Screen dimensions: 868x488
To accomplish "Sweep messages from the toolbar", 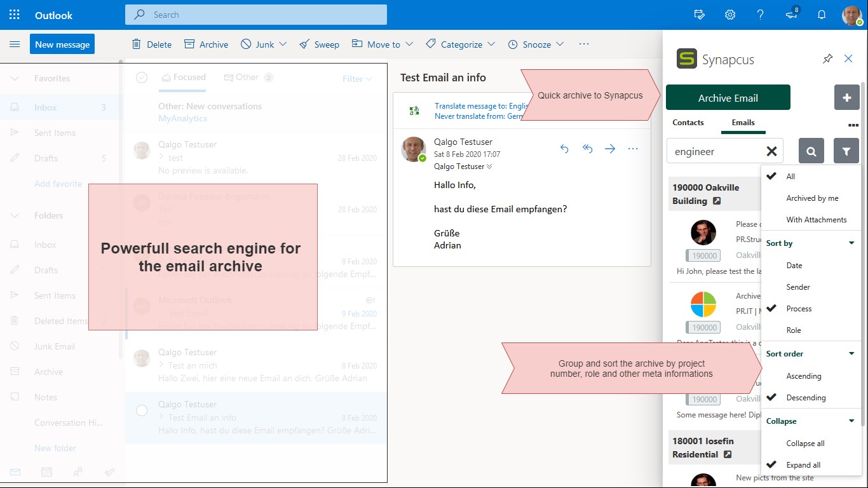I will pos(319,44).
